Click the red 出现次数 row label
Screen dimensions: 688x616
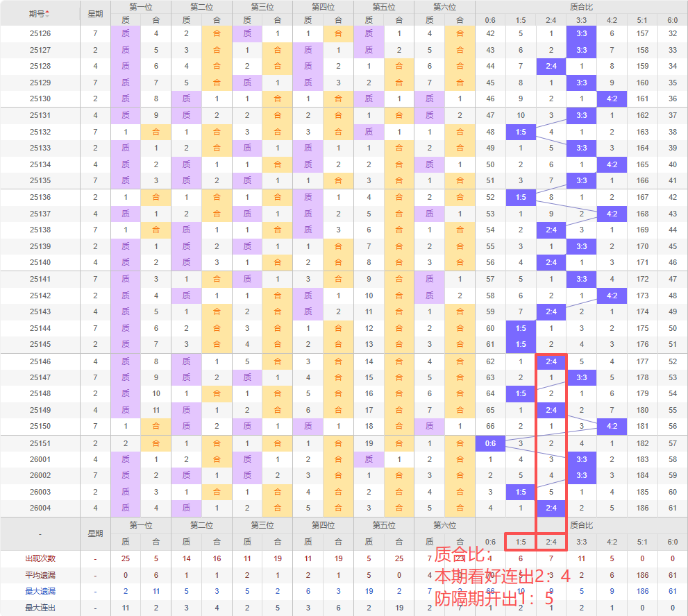(x=40, y=558)
